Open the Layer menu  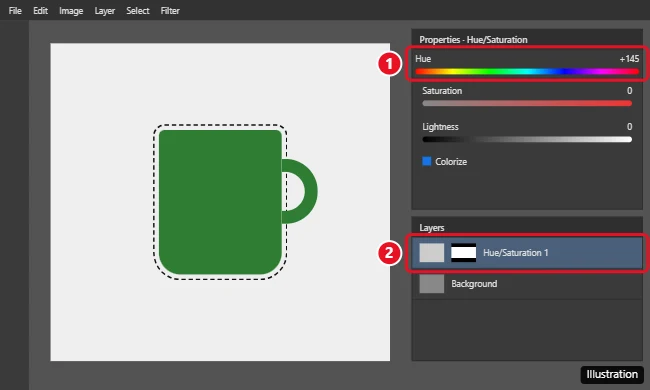[104, 11]
